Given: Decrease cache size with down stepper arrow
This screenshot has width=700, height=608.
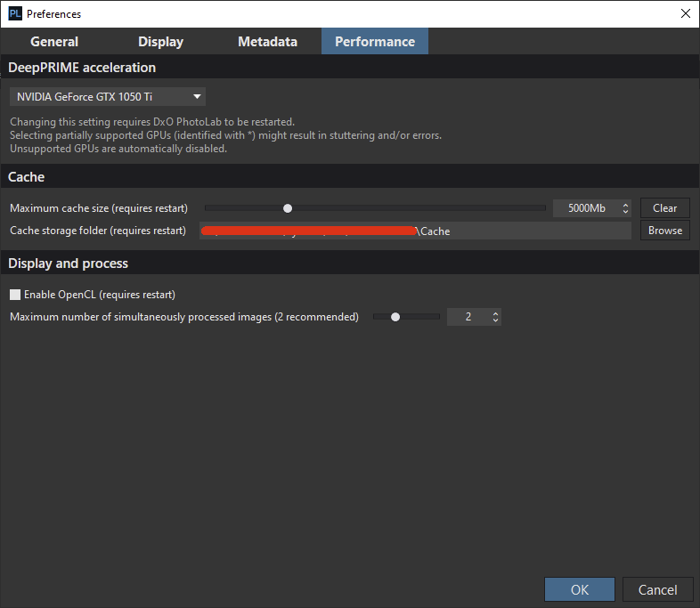Looking at the screenshot, I should point(625,212).
